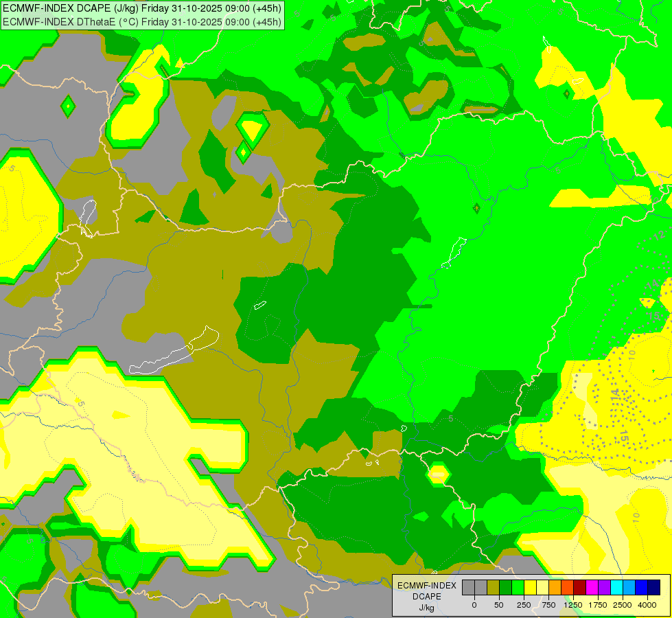
Task: Click the dark red legend swatch
Action: click(580, 587)
